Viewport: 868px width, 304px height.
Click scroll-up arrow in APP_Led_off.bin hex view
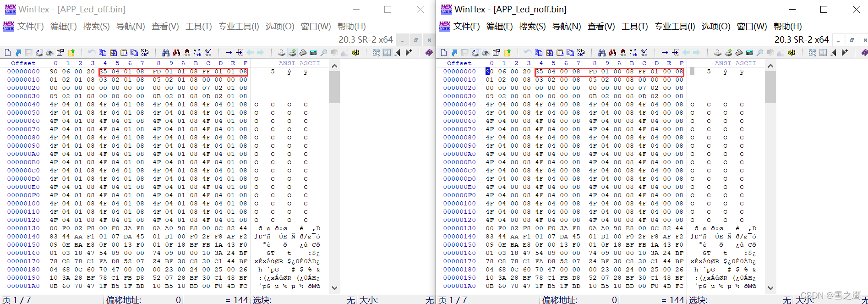coord(334,66)
